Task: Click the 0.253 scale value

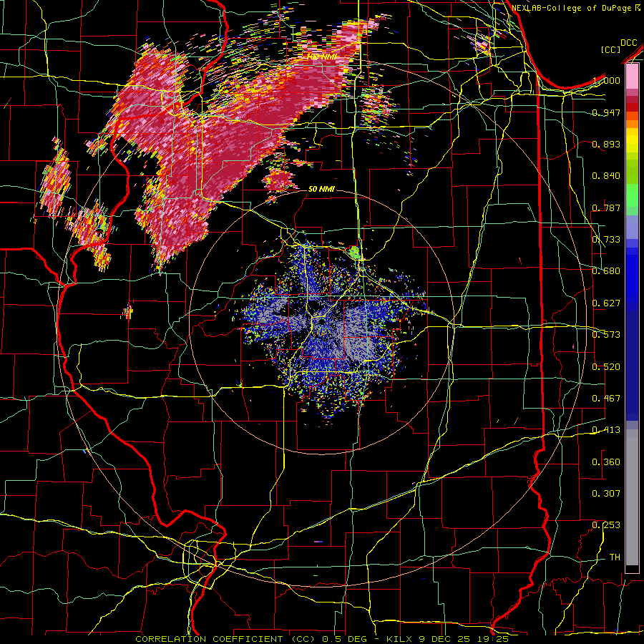Action: click(606, 525)
